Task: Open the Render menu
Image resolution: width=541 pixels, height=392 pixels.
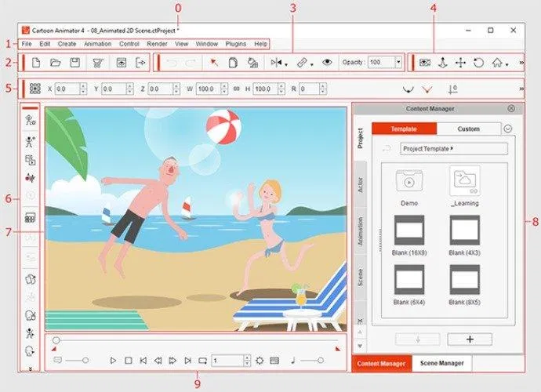Action: 157,44
